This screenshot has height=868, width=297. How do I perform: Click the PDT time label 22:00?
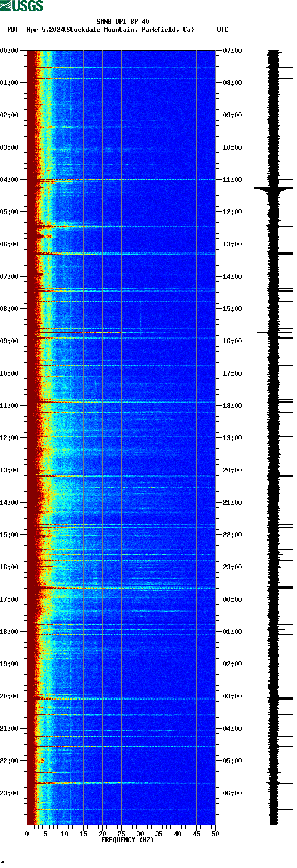coord(10,761)
